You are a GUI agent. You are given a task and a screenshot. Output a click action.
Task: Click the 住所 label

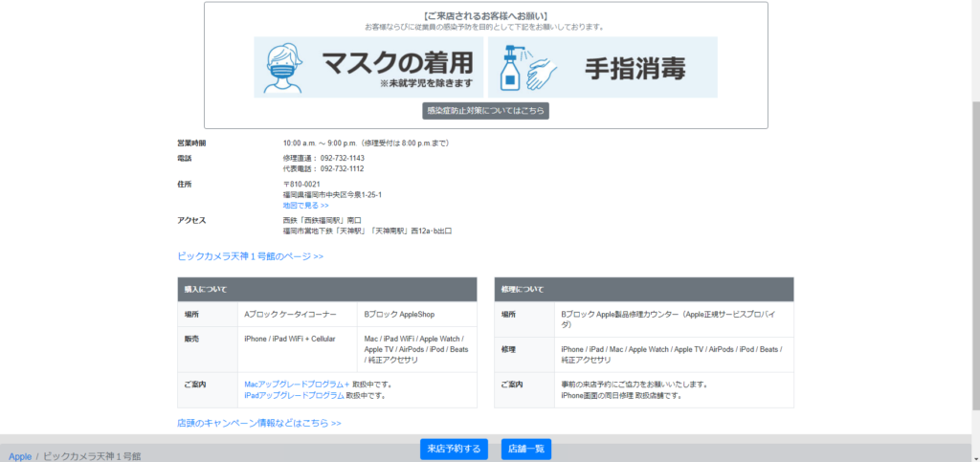click(x=185, y=185)
